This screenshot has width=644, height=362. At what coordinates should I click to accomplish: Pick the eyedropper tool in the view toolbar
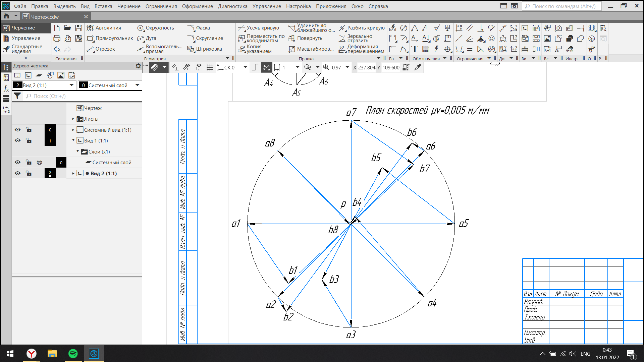coord(418,67)
